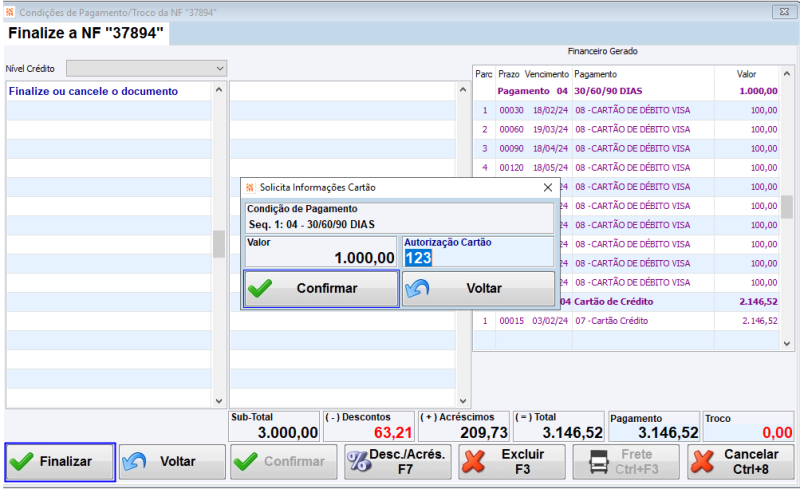Click the red X icon on Excluir F3
The width and height of the screenshot is (800, 489).
[473, 461]
